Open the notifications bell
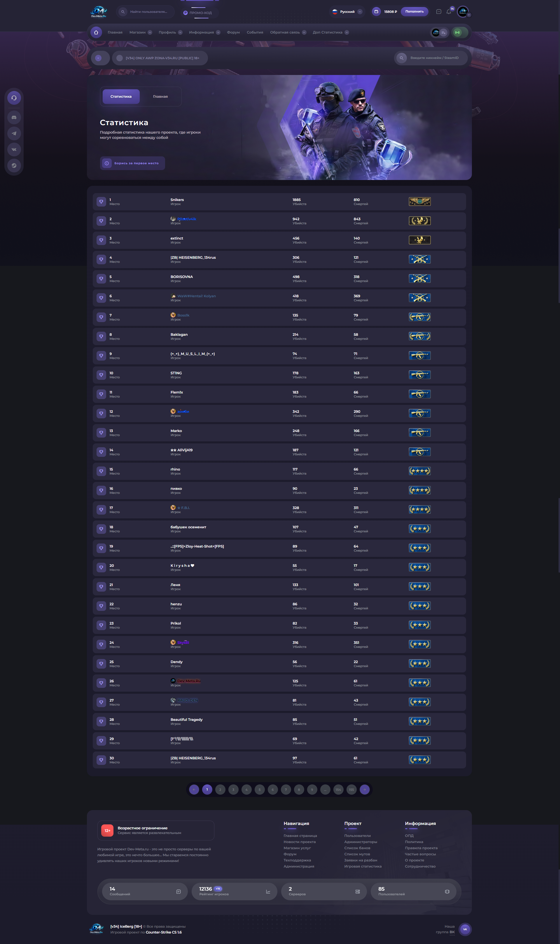This screenshot has width=560, height=944. (449, 12)
